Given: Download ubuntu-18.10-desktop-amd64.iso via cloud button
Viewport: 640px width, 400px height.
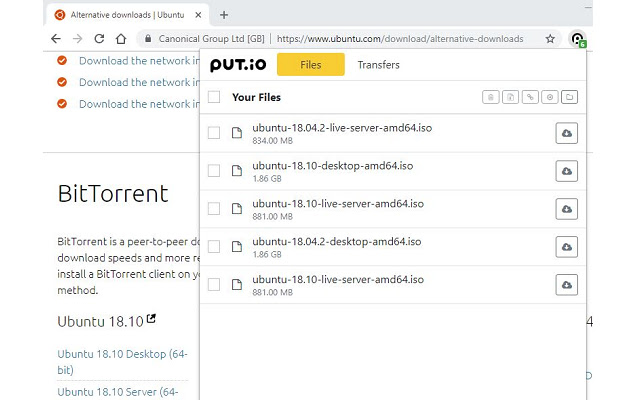Looking at the screenshot, I should point(567,171).
